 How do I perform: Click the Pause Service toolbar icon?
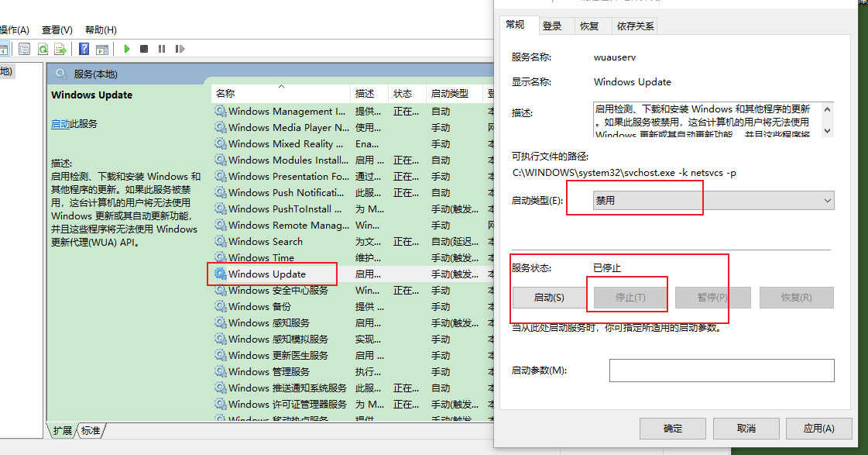[162, 49]
